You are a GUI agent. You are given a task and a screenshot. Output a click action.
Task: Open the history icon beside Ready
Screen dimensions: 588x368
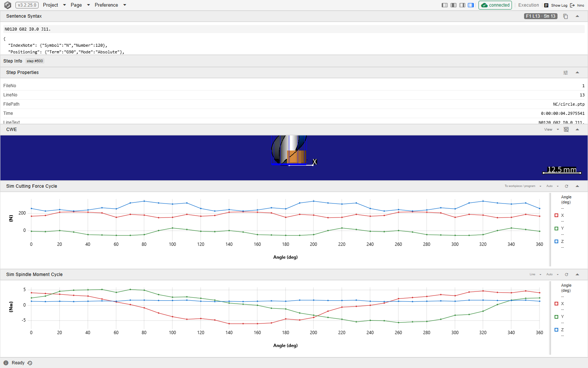click(x=30, y=363)
